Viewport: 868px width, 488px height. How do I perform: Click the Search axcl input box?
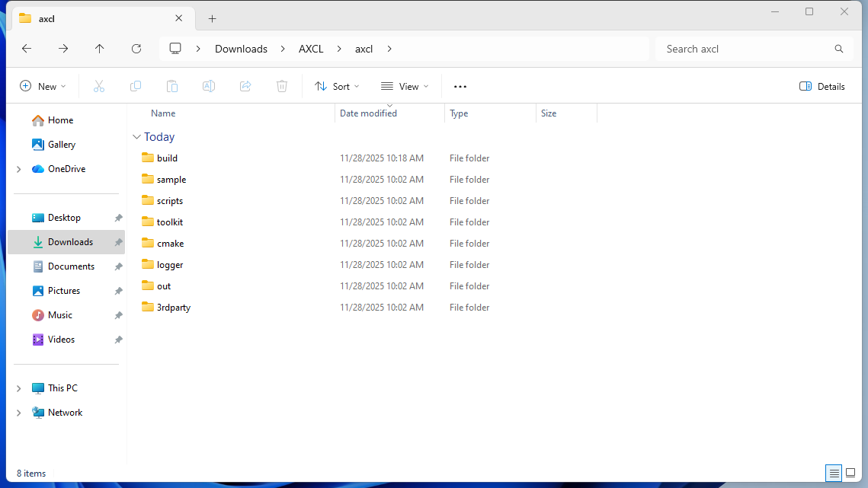tap(745, 49)
